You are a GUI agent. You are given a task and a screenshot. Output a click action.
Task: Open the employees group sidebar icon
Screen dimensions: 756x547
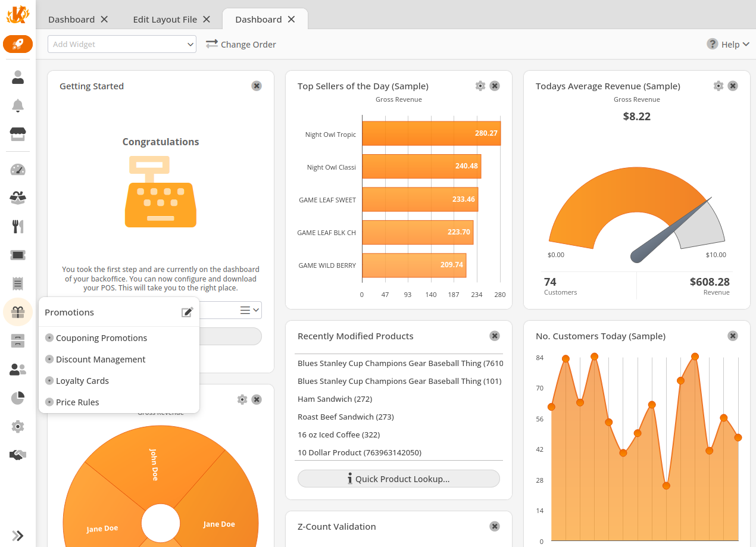click(x=18, y=370)
